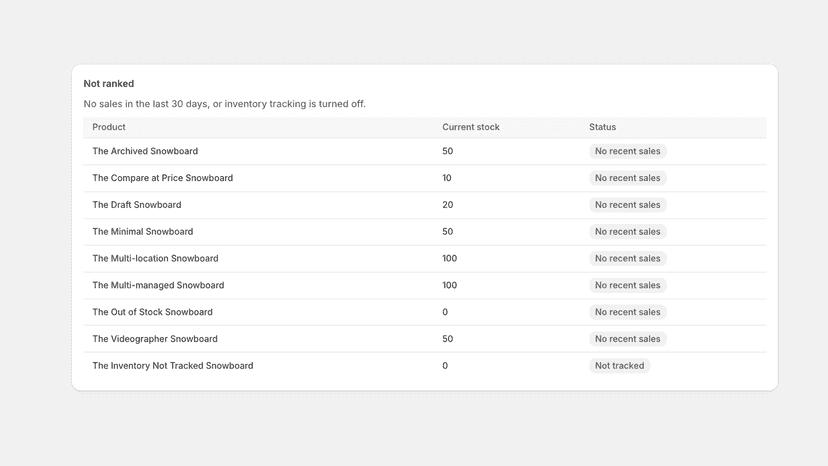828x466 pixels.
Task: Click the Status column header
Action: pyautogui.click(x=603, y=127)
